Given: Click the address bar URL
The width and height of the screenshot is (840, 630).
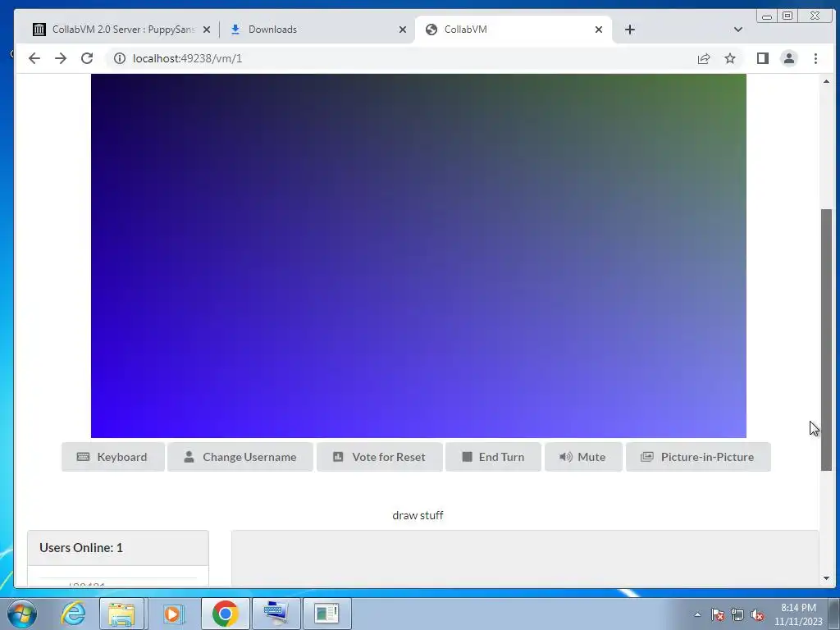Looking at the screenshot, I should point(188,58).
